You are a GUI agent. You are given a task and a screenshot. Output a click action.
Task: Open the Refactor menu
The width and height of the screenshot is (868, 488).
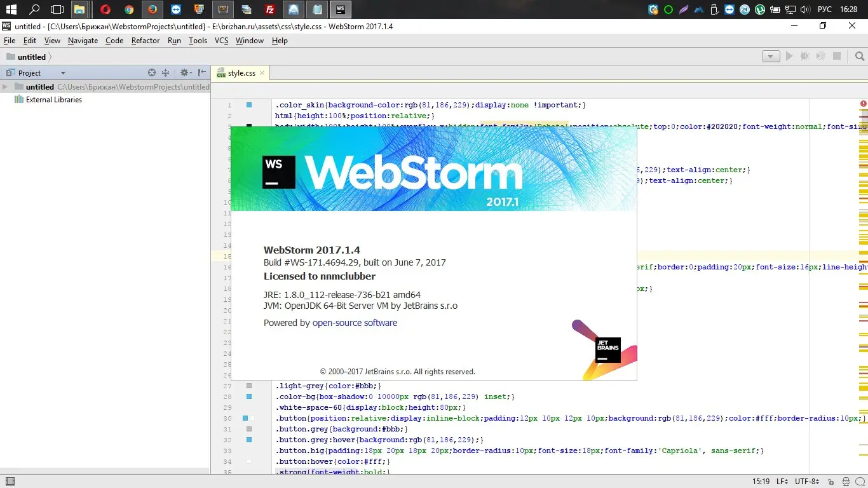pos(146,41)
